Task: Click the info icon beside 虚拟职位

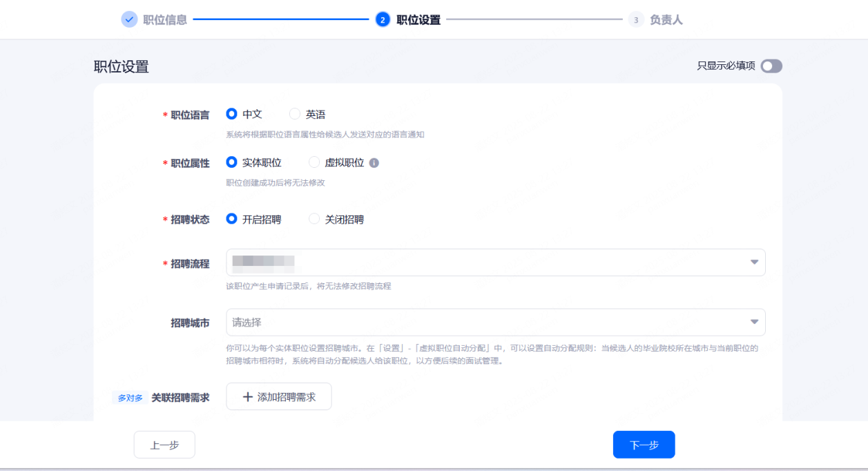Action: [x=374, y=163]
